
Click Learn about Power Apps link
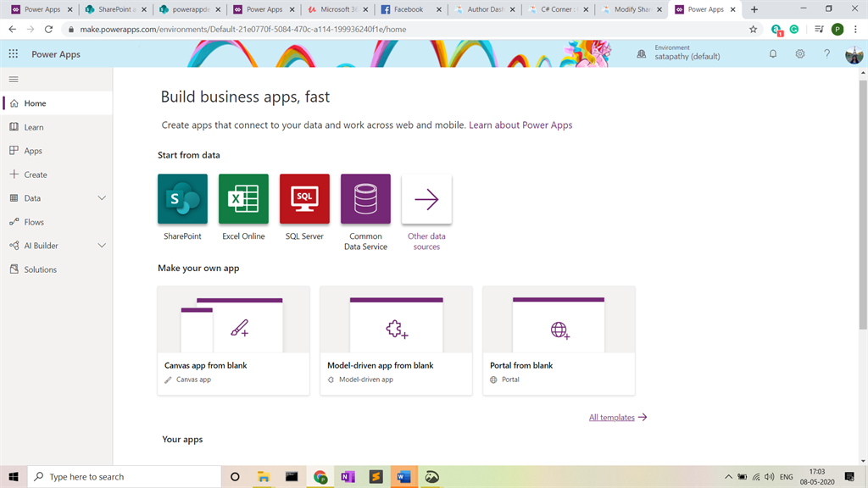tap(520, 123)
